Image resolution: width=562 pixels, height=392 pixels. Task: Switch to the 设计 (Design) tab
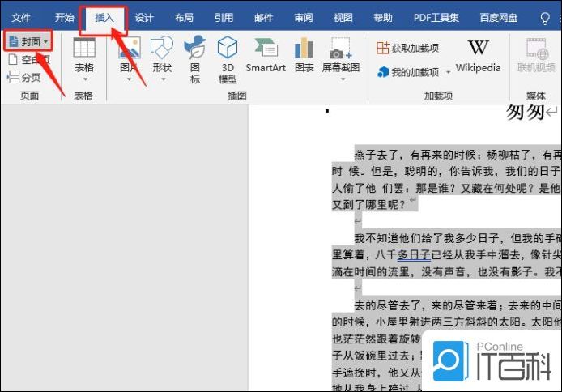pyautogui.click(x=144, y=18)
